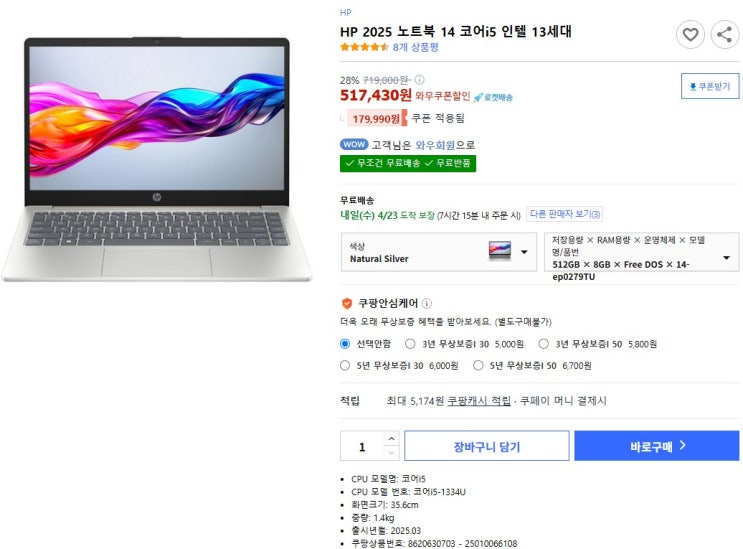743x549 pixels.
Task: Click the 바로구매 button
Action: [x=657, y=446]
